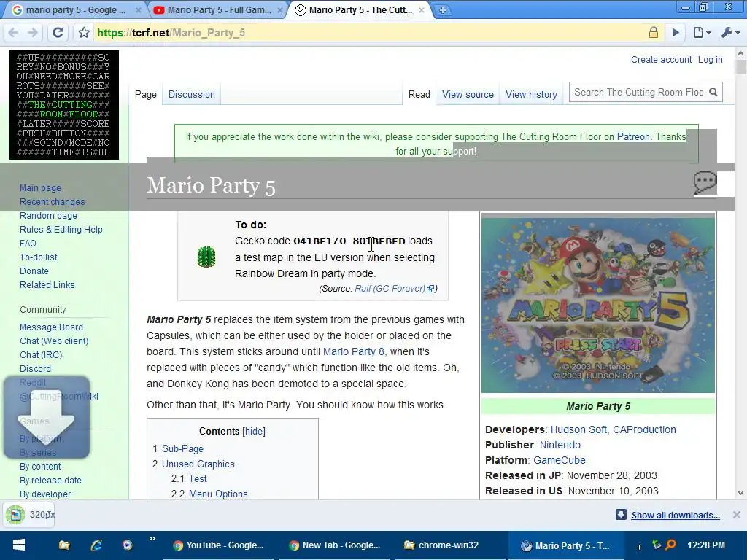This screenshot has height=560, width=747.
Task: Expand taskbar quick launch chevron
Action: point(152,539)
